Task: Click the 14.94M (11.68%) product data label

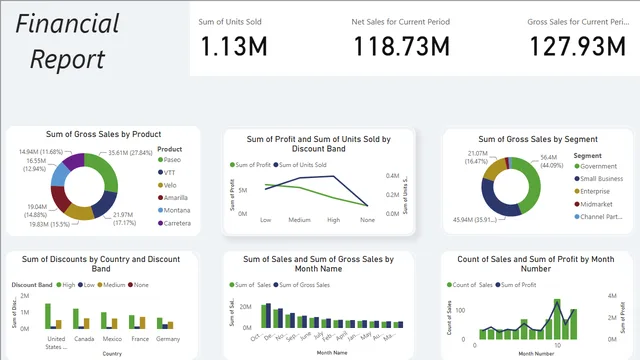Action: (41, 152)
